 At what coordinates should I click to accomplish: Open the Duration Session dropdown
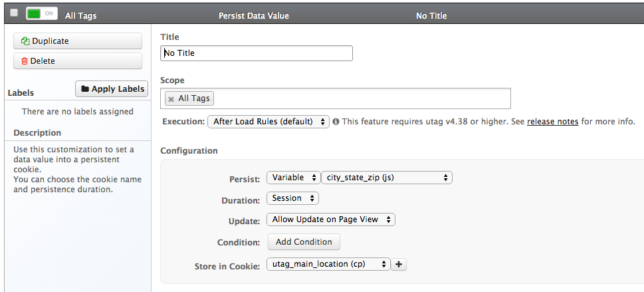pos(292,198)
